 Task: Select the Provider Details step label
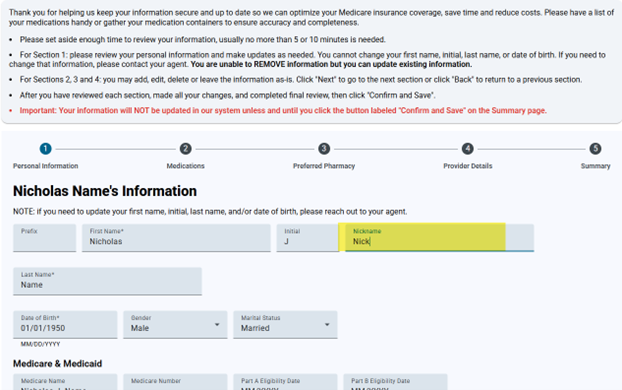(x=467, y=166)
